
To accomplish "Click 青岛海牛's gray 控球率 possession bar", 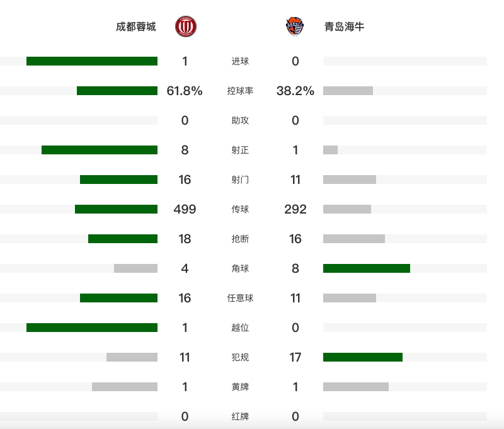I will [x=348, y=91].
